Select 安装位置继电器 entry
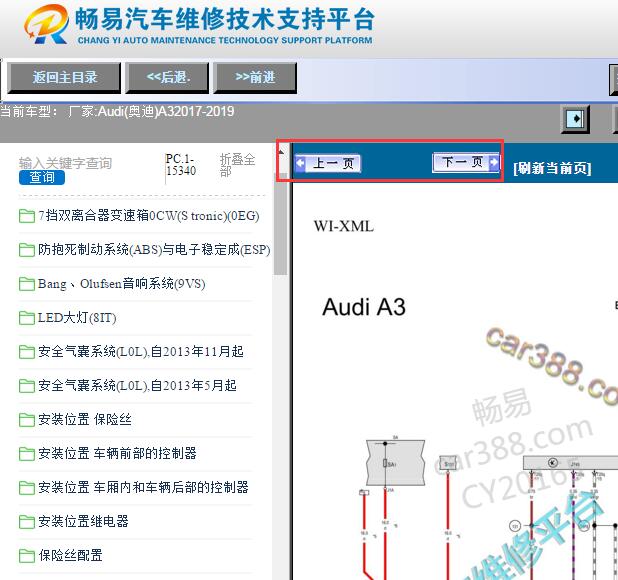 83,521
